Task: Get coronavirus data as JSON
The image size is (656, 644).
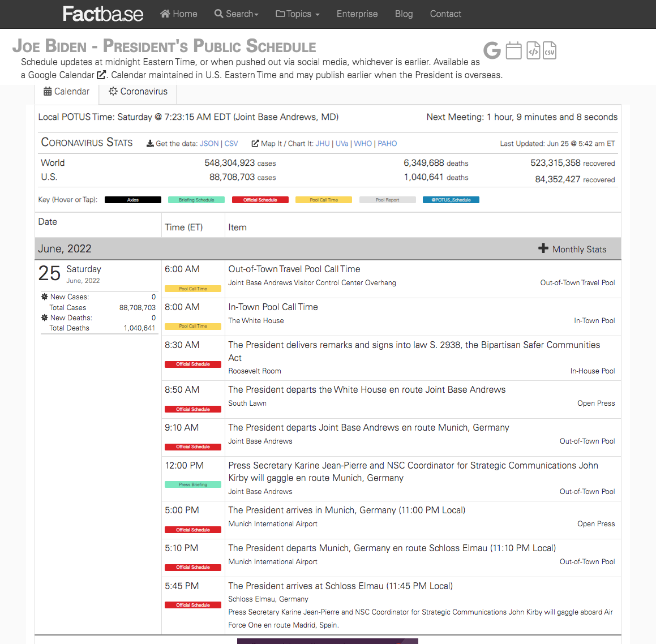Action: 209,143
